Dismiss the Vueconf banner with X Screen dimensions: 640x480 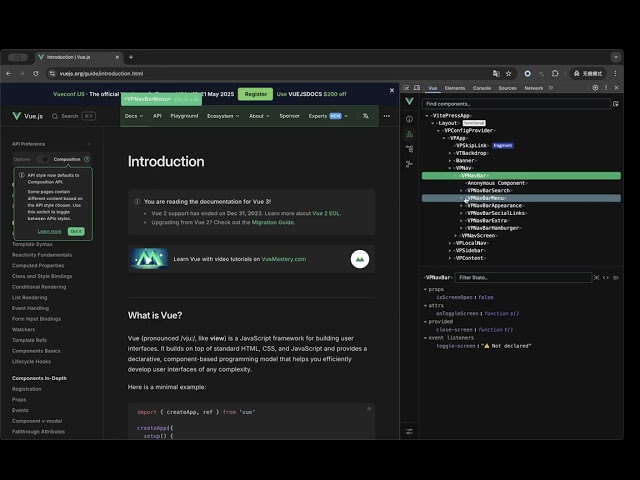tap(392, 90)
